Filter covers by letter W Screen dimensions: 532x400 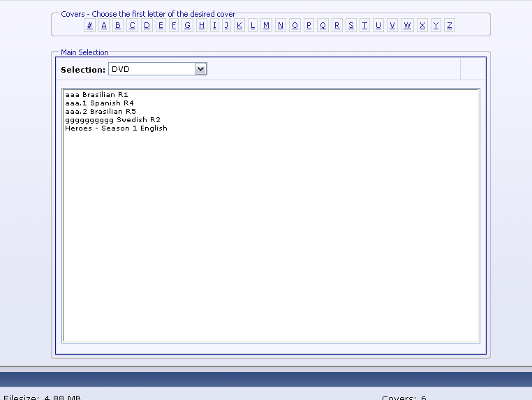tap(407, 26)
